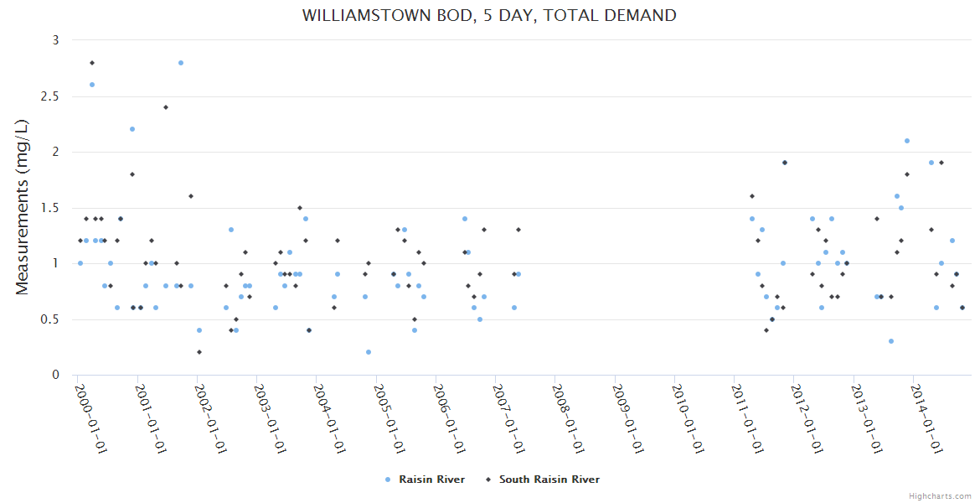Select Raisin River 2.1 mg/L point in late 2013
Viewport: 980px width, 503px height.
point(907,141)
